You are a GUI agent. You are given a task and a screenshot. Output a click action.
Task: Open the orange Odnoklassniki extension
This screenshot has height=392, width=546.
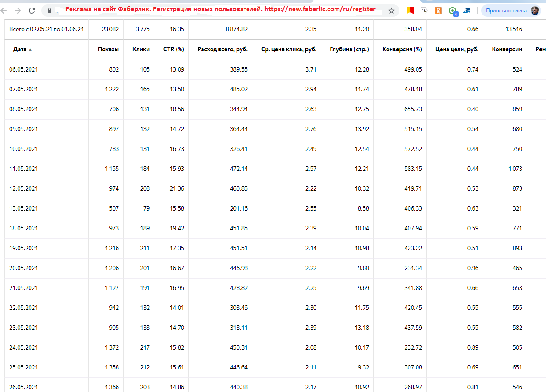[x=438, y=10]
